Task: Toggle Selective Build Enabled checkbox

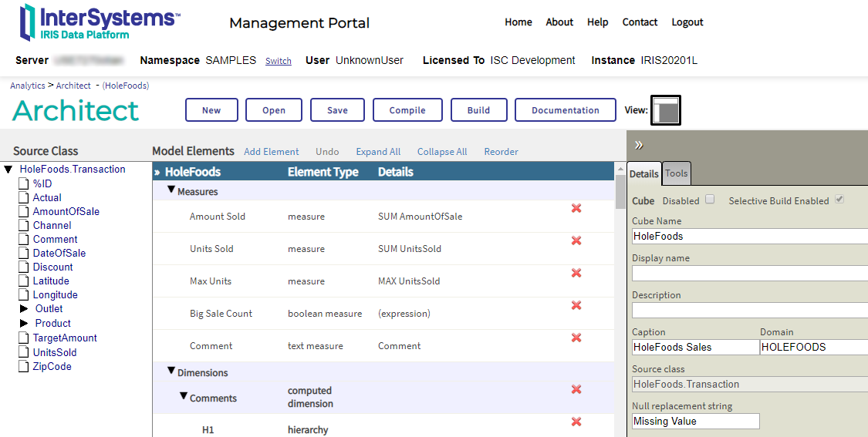Action: pos(839,199)
